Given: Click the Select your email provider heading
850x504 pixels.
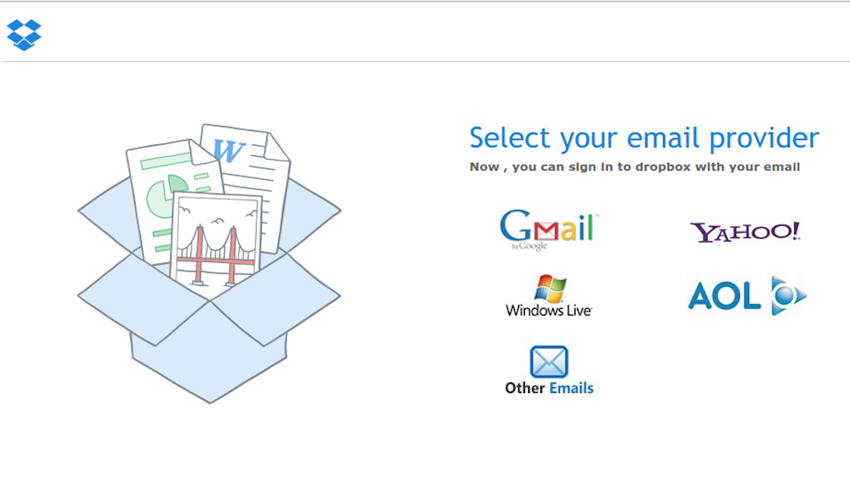Looking at the screenshot, I should [x=644, y=137].
